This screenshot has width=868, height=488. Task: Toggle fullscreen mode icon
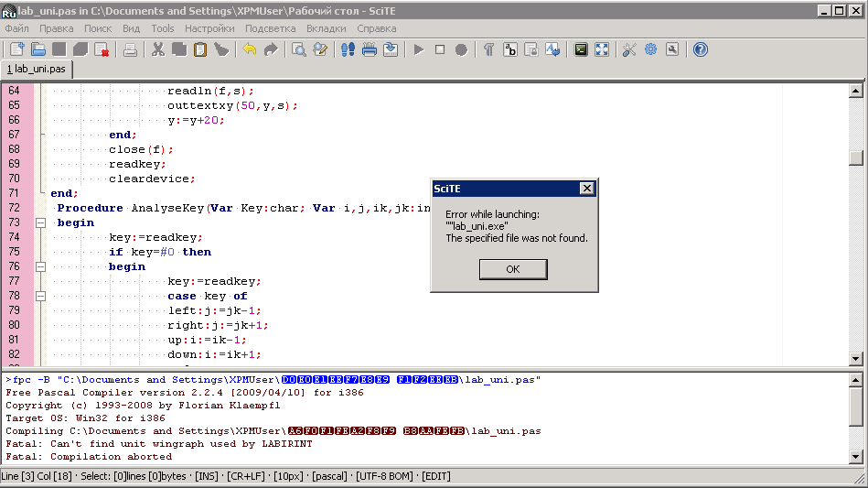[602, 49]
